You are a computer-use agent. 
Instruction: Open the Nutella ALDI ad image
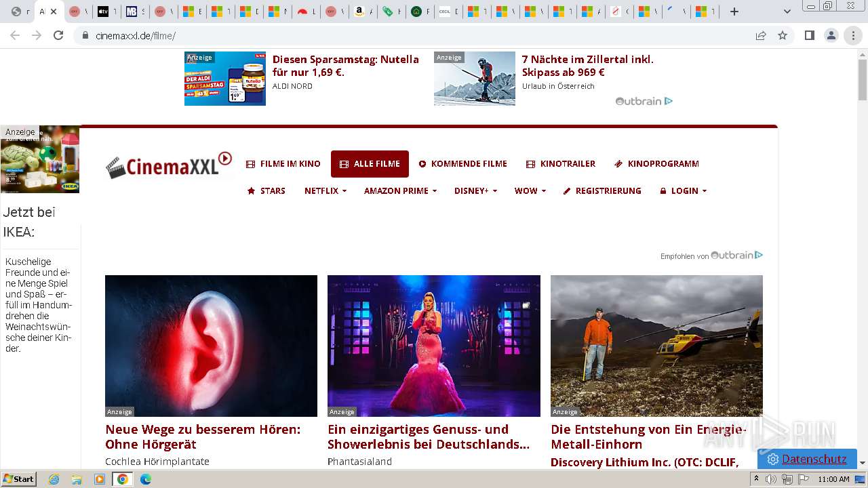point(225,79)
